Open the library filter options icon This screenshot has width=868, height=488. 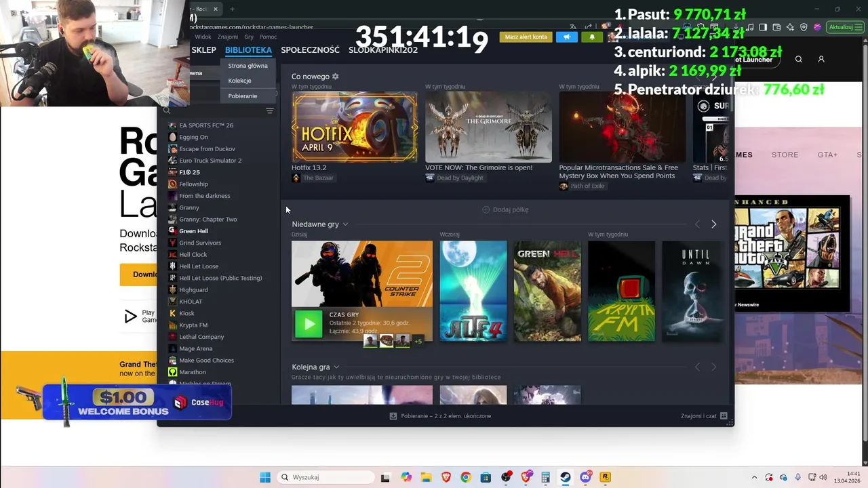[269, 110]
